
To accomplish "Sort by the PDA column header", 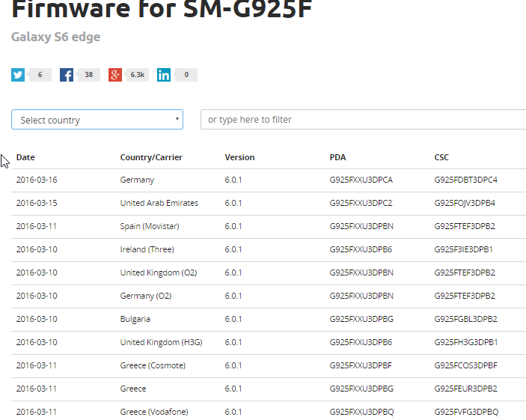I will click(x=337, y=157).
